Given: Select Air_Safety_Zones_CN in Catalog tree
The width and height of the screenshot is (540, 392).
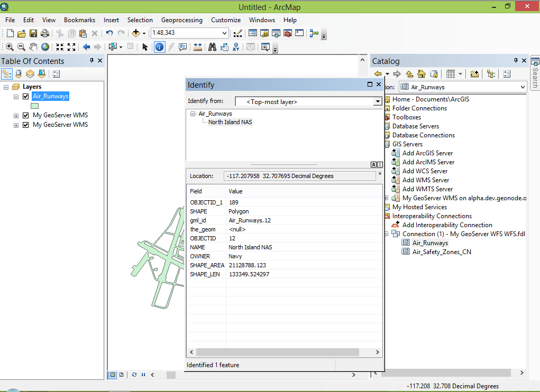Looking at the screenshot, I should 442,251.
